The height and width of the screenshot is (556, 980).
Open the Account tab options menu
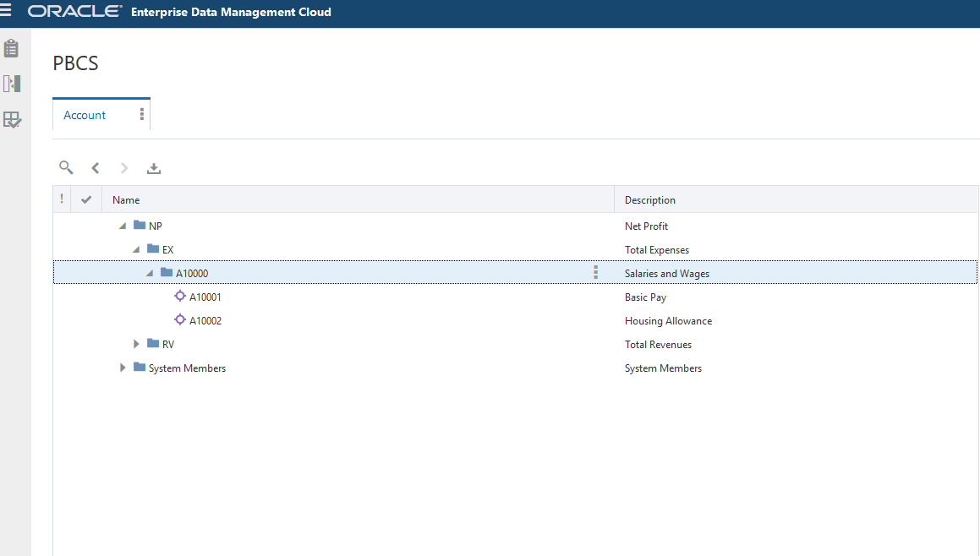(x=142, y=114)
